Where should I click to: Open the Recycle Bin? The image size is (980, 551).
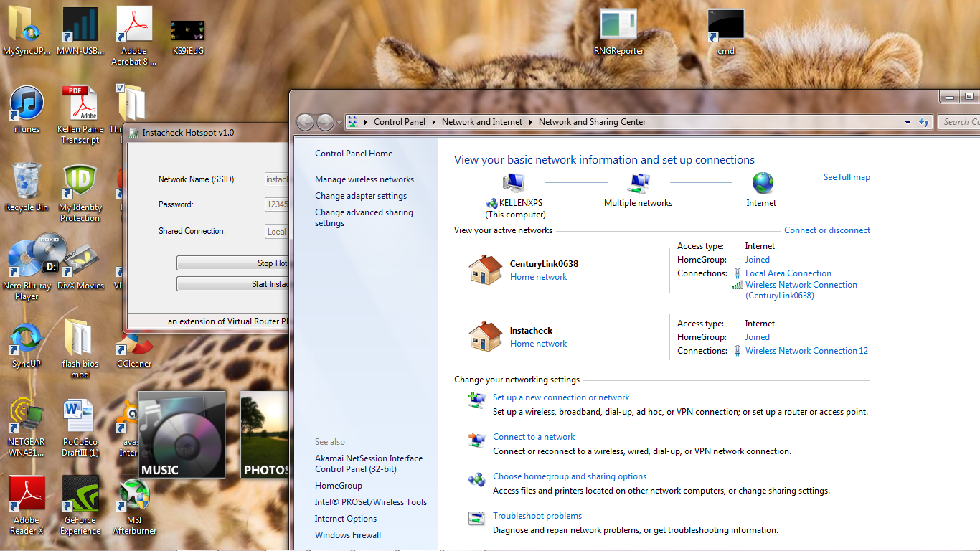[x=27, y=188]
